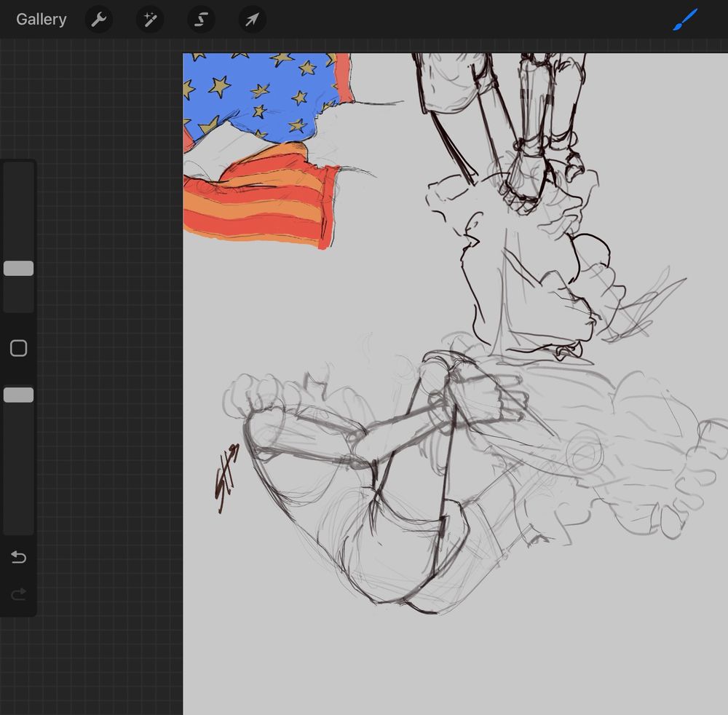Screen dimensions: 728x715
Task: Return to the Gallery
Action: click(41, 20)
